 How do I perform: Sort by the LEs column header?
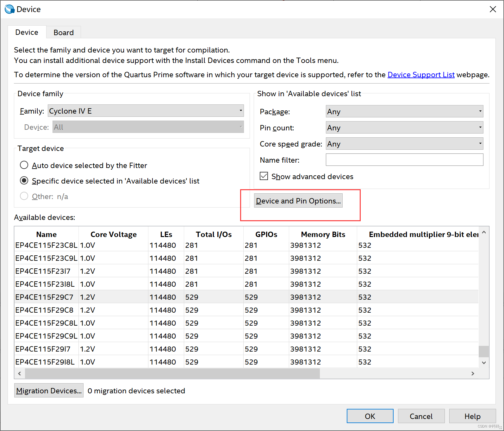pos(166,234)
